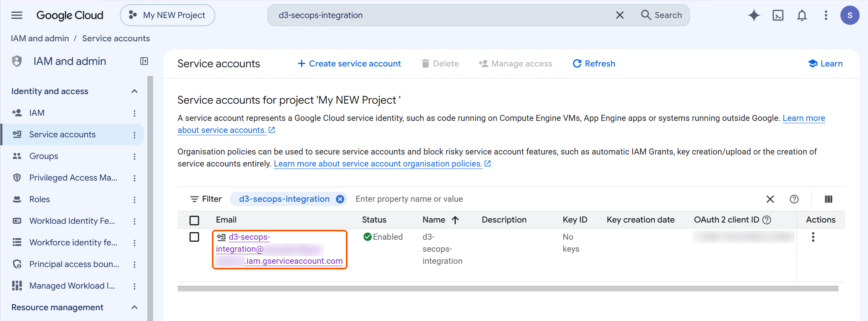Image resolution: width=868 pixels, height=321 pixels.
Task: Click the Key creation date column header
Action: point(641,220)
